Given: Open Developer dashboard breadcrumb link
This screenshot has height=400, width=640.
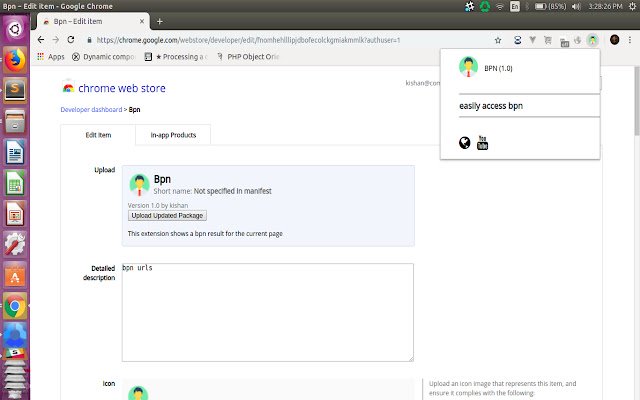Looking at the screenshot, I should pyautogui.click(x=91, y=110).
